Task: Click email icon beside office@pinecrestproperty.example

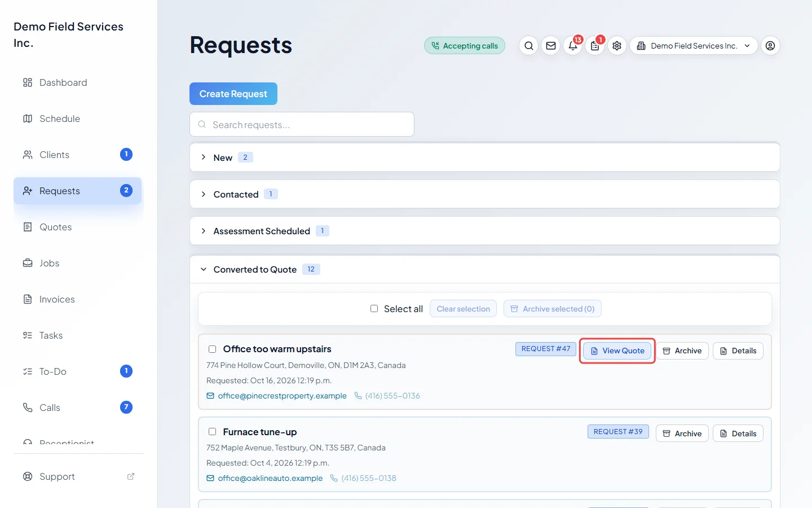Action: tap(210, 396)
